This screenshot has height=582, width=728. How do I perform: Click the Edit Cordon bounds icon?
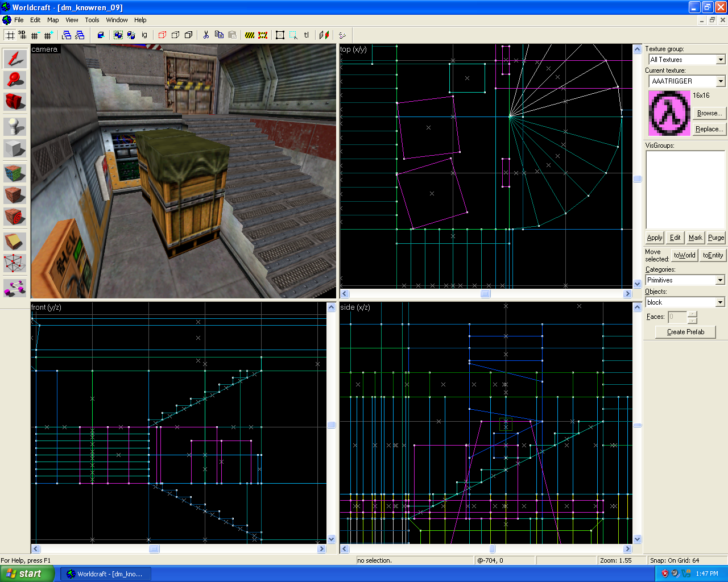point(263,35)
